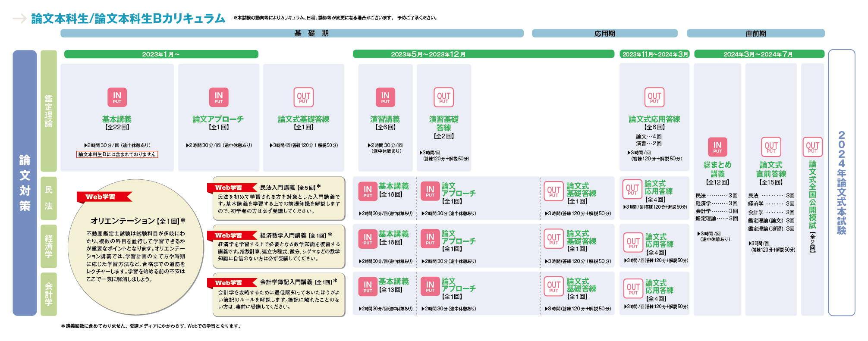868x341 pixels.
Task: Click the INPUT icon above 基本講義 全22回
Action: point(117,97)
